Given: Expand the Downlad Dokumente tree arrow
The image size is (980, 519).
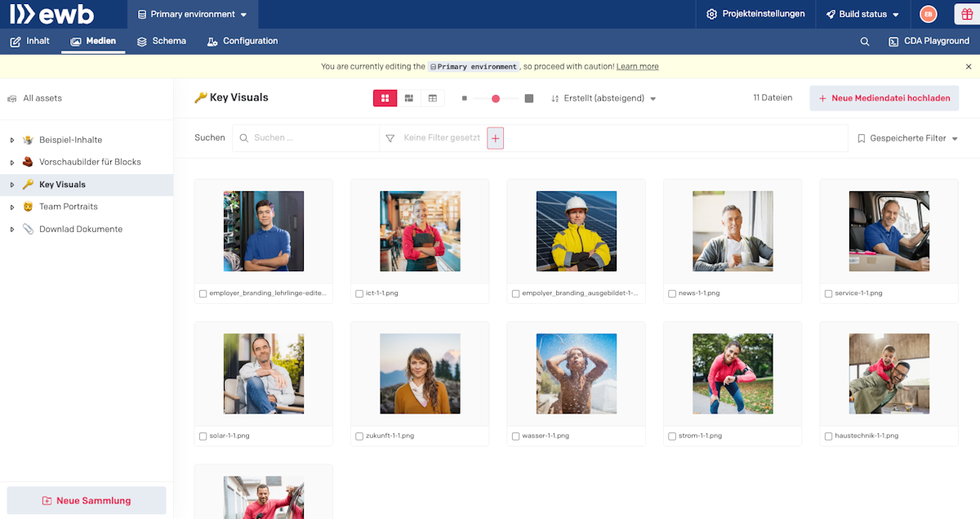Looking at the screenshot, I should [x=12, y=229].
